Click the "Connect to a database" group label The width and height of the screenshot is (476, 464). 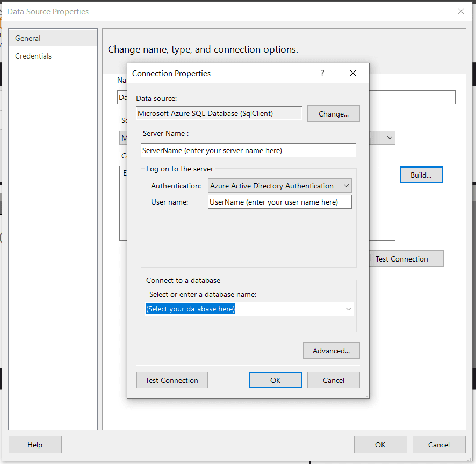(183, 280)
